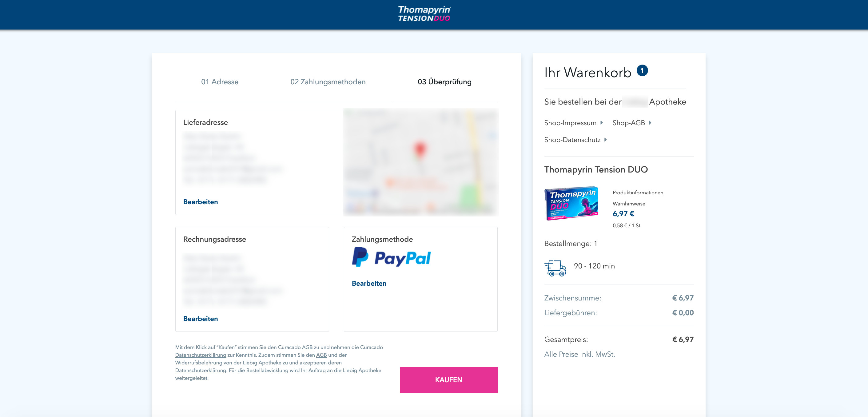The height and width of the screenshot is (417, 868).
Task: Switch to the 02 Zahlungsmethoden step
Action: tap(328, 82)
